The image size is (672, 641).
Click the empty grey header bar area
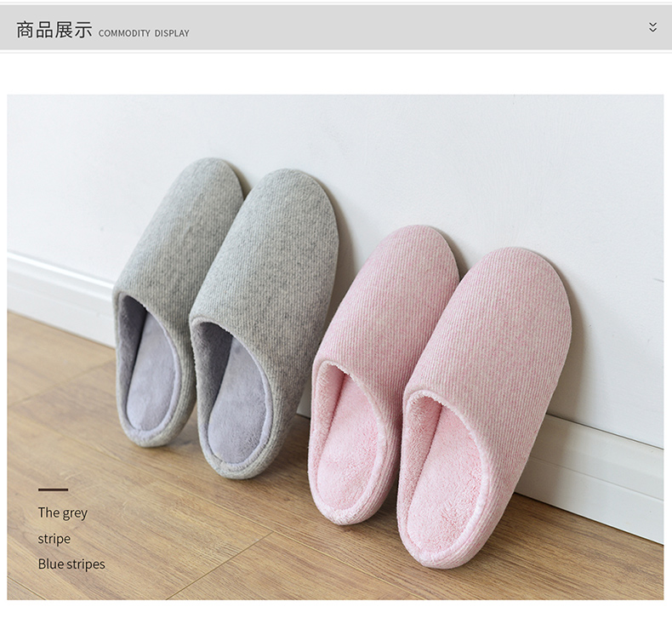(408, 28)
